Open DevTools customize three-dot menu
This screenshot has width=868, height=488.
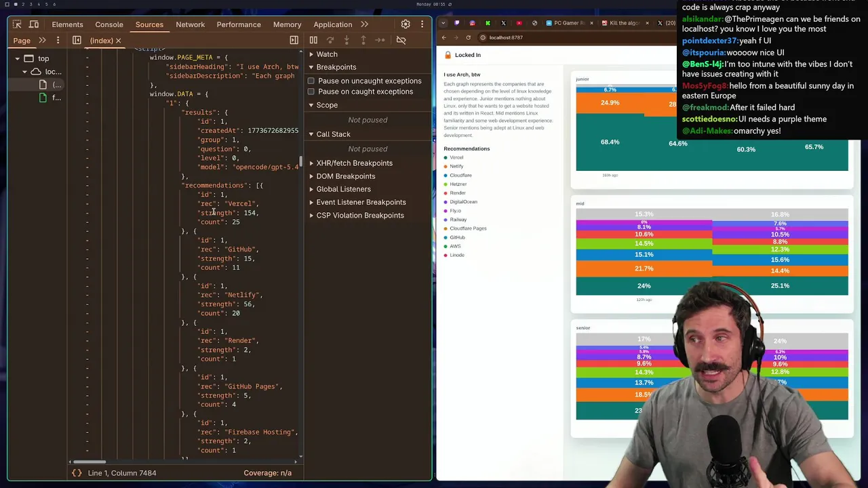[422, 24]
